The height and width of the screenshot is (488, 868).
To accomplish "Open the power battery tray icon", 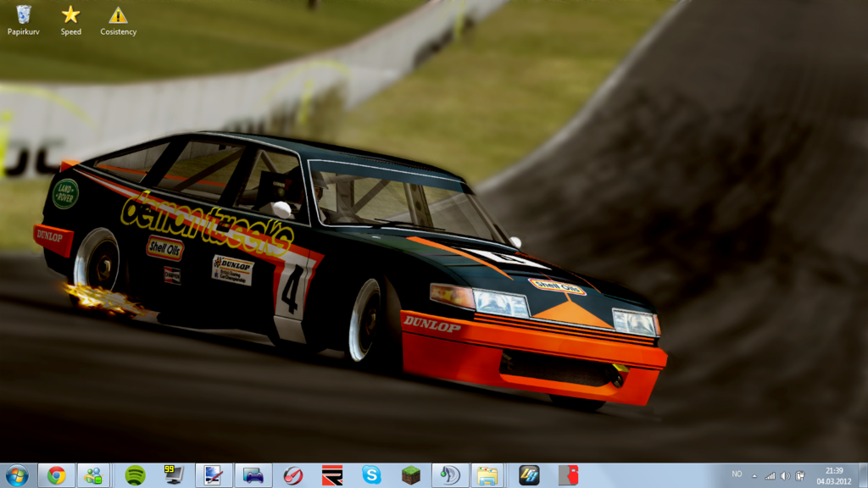I will pos(800,476).
